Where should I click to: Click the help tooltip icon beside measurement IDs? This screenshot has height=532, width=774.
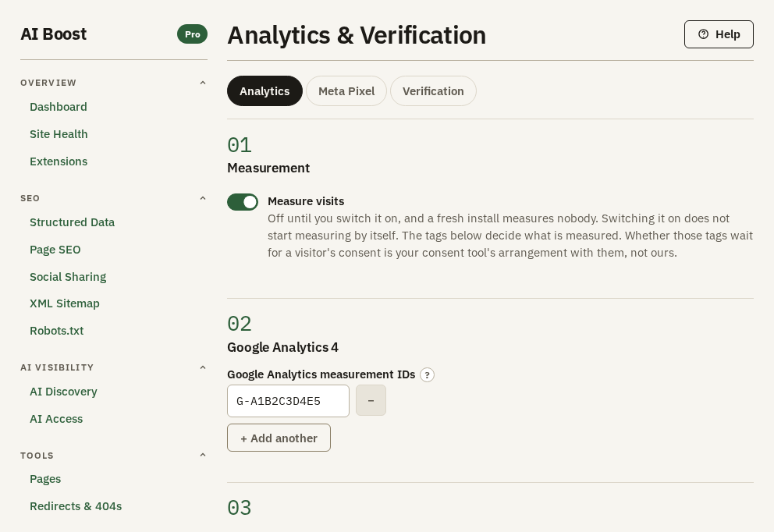tap(427, 374)
